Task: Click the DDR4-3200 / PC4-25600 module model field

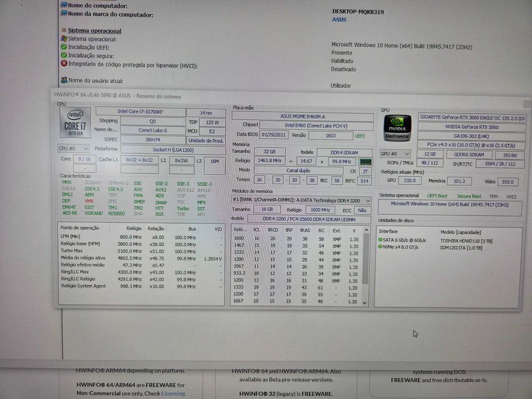Action: pyautogui.click(x=308, y=219)
